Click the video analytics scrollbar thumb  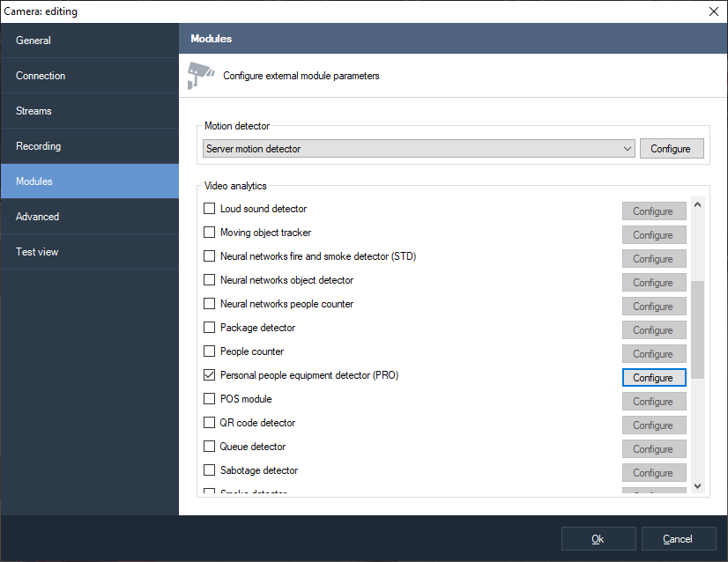(x=697, y=329)
